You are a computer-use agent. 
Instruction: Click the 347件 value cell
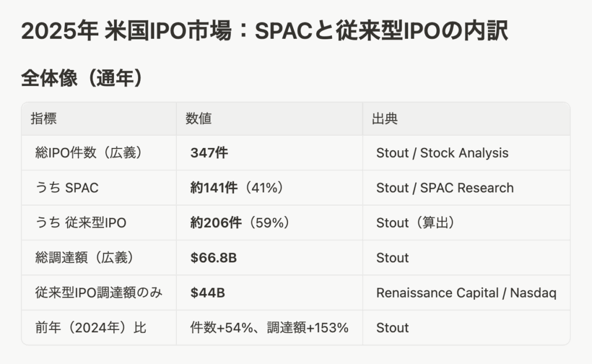click(x=209, y=153)
